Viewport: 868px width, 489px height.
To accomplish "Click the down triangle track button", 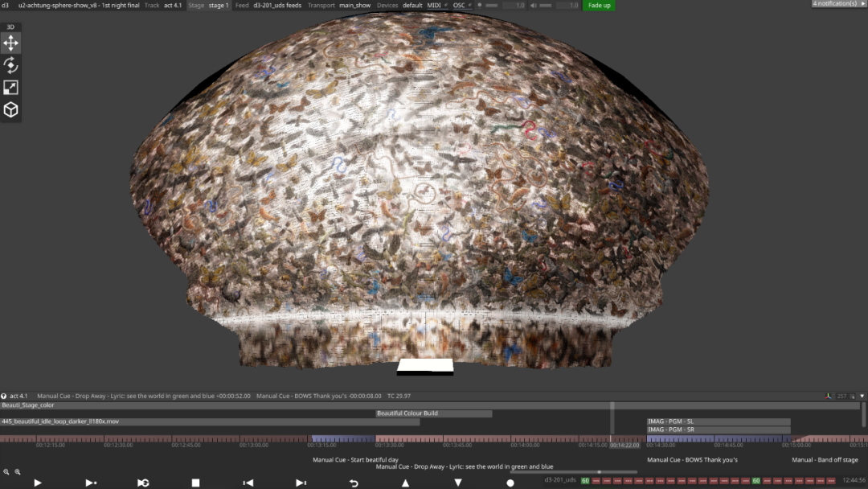I will [458, 483].
